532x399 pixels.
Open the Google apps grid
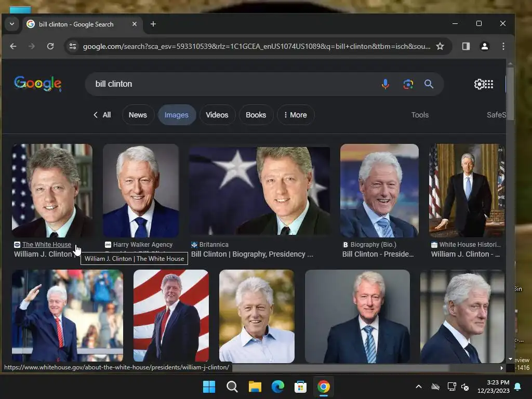tap(489, 84)
